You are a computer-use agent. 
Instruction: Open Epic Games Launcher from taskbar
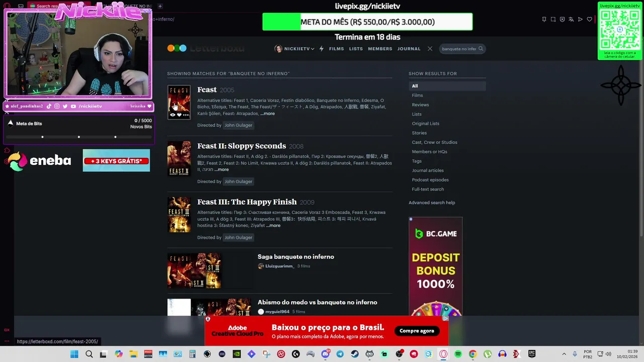pyautogui.click(x=532, y=354)
